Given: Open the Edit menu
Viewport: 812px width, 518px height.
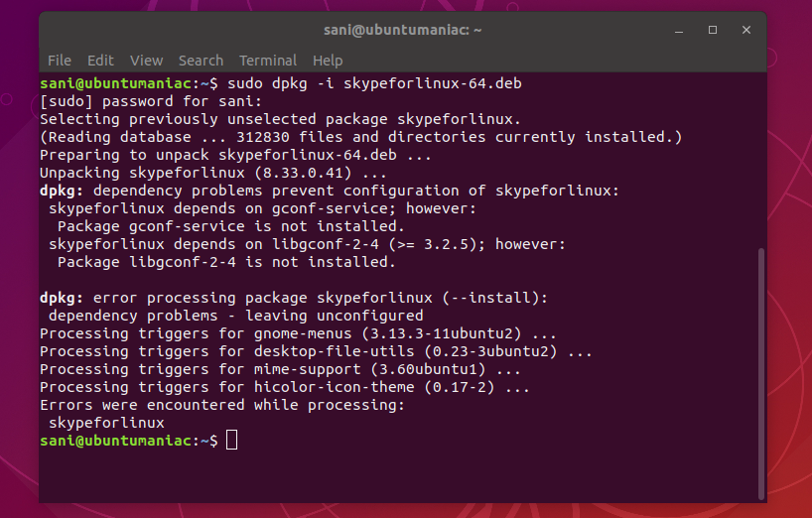Looking at the screenshot, I should click(x=100, y=61).
